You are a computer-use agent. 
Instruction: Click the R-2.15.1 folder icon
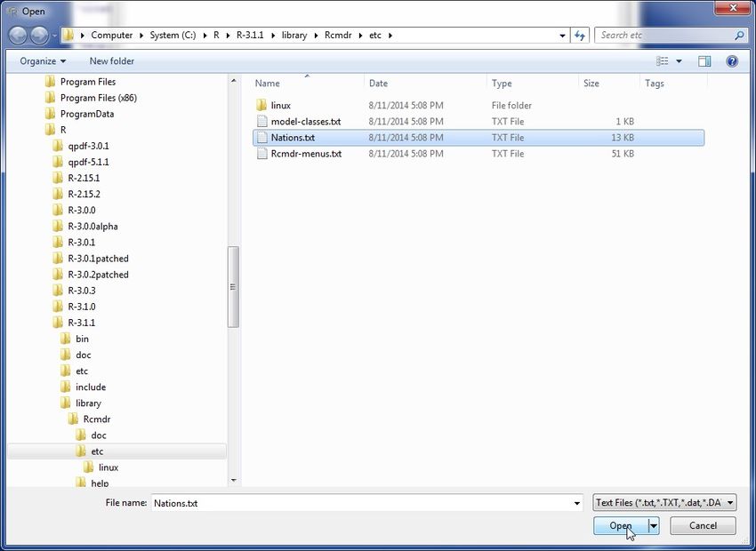click(58, 178)
